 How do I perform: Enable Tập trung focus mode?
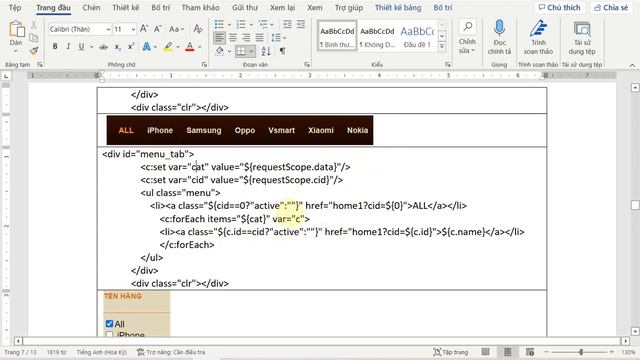[x=450, y=352]
